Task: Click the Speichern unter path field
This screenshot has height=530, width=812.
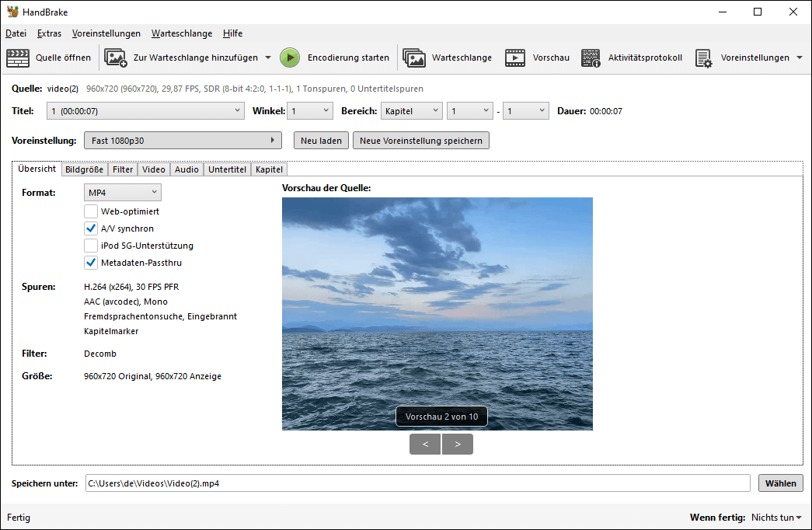Action: (417, 483)
